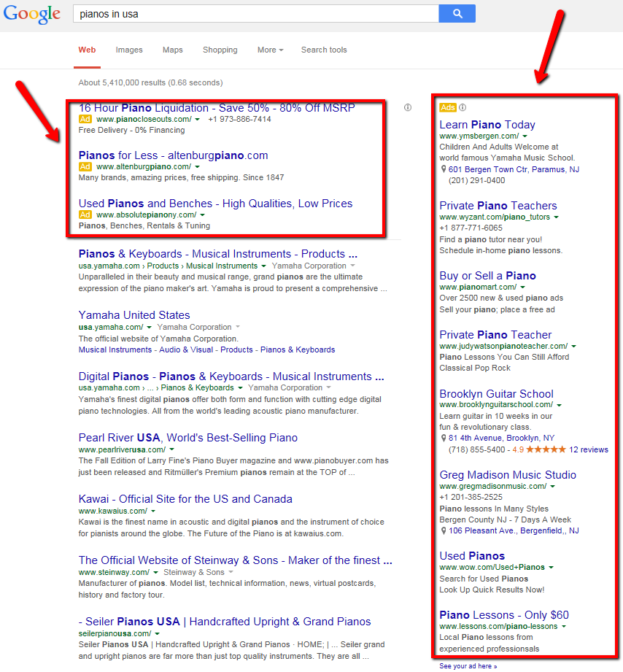The width and height of the screenshot is (623, 672).
Task: Expand dropdown arrow next to www.steinway.com
Action: [155, 573]
